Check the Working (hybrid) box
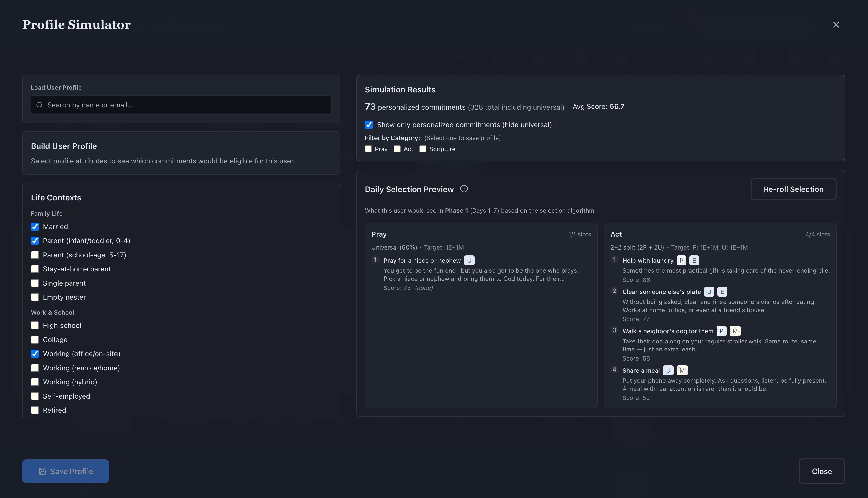 tap(35, 382)
